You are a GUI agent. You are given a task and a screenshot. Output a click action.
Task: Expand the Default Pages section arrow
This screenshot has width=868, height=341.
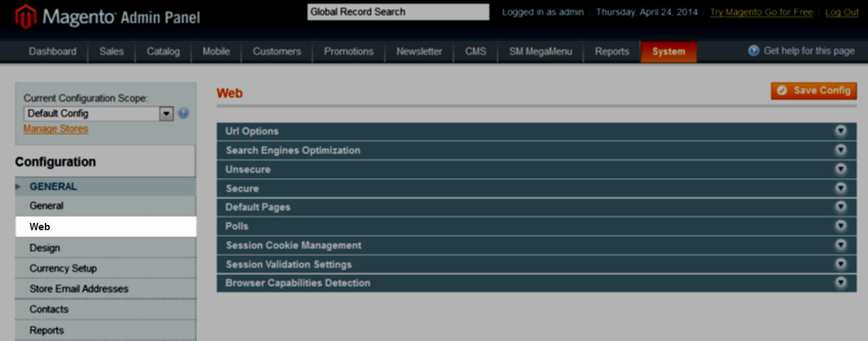(840, 206)
